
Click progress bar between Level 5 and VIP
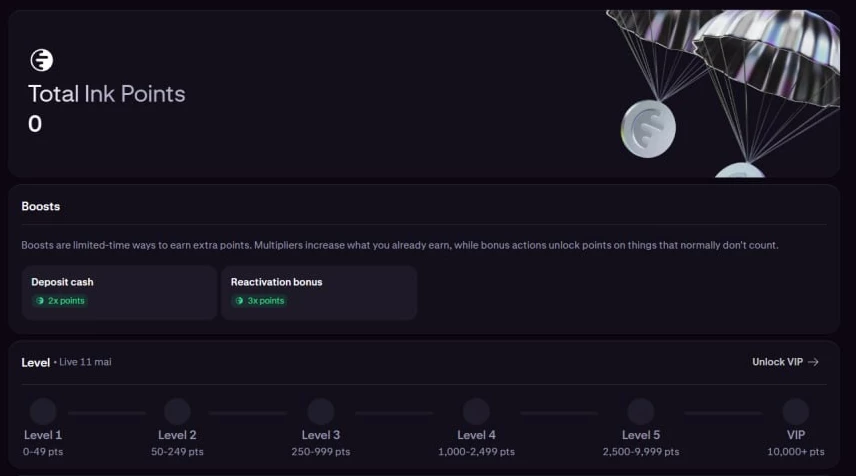[x=720, y=412]
